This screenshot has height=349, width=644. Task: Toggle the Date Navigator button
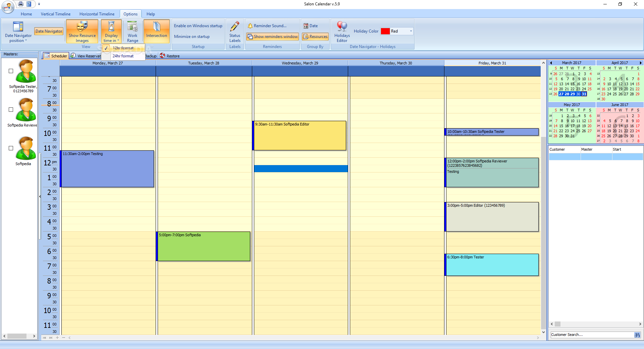[49, 31]
